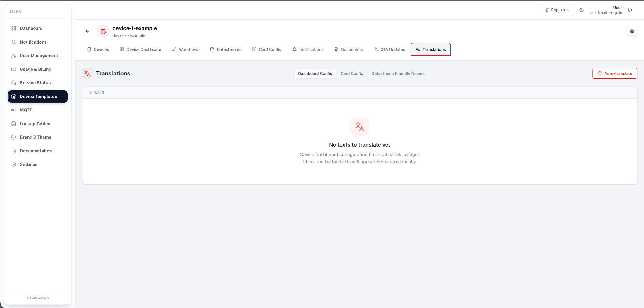Click the Workflows branch icon
The width and height of the screenshot is (644, 308).
(174, 49)
